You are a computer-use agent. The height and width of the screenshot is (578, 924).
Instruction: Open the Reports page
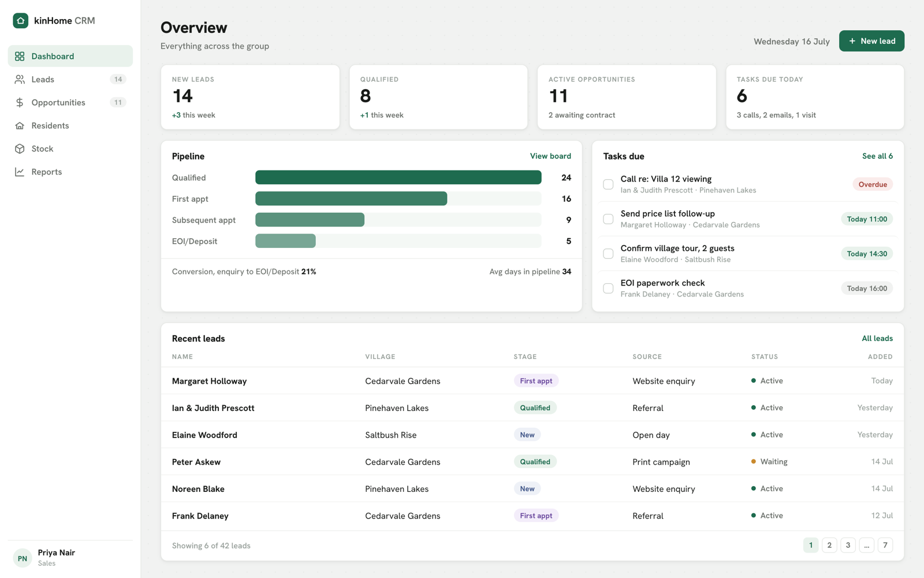point(70,172)
